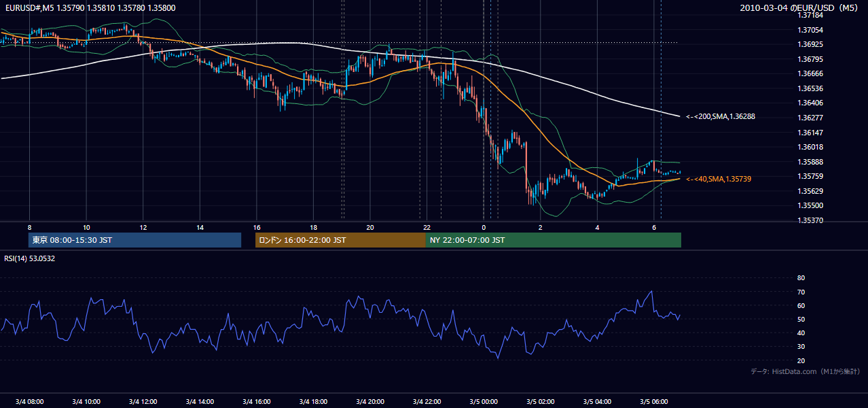868x408 pixels.
Task: Click price axis label 1.35759
Action: (x=810, y=176)
